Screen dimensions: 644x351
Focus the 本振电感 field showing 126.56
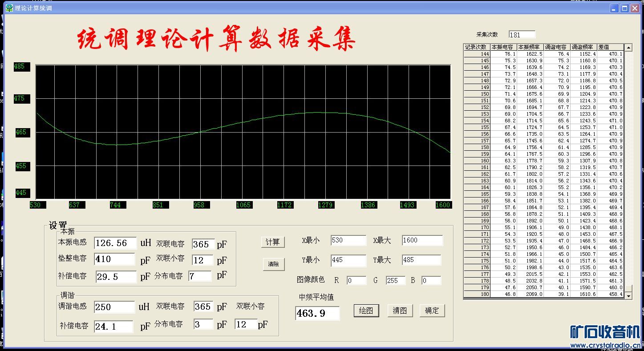[x=114, y=243]
